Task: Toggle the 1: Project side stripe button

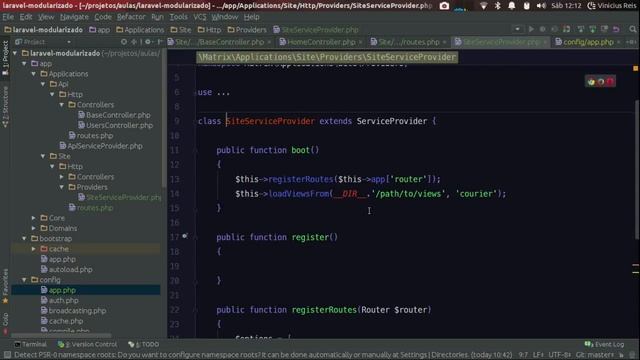Action: (5, 58)
